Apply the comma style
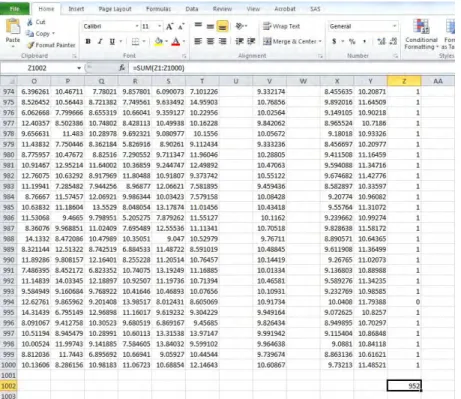 coord(364,41)
